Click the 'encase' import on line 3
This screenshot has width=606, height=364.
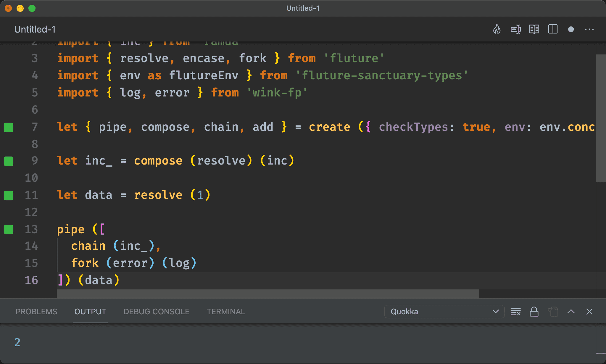[x=204, y=58]
